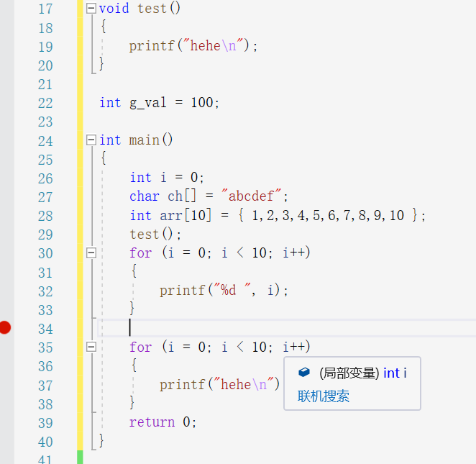Click the empty current line 34 in editor
Image resolution: width=476 pixels, height=464 pixels.
287,328
